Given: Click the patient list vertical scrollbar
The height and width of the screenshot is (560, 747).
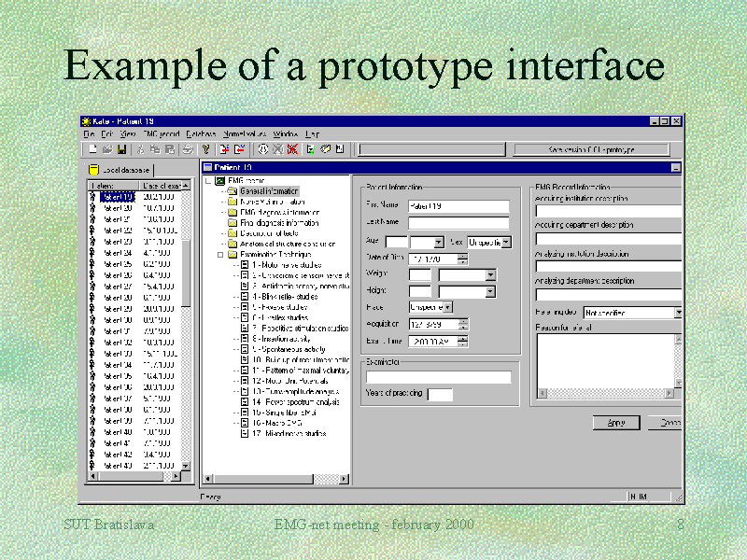Looking at the screenshot, I should (x=186, y=327).
